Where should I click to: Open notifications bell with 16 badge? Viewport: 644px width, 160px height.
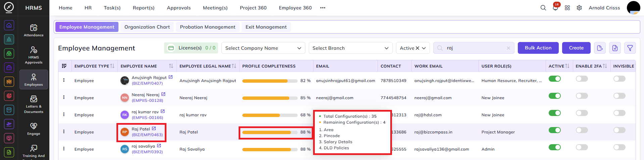pyautogui.click(x=555, y=8)
